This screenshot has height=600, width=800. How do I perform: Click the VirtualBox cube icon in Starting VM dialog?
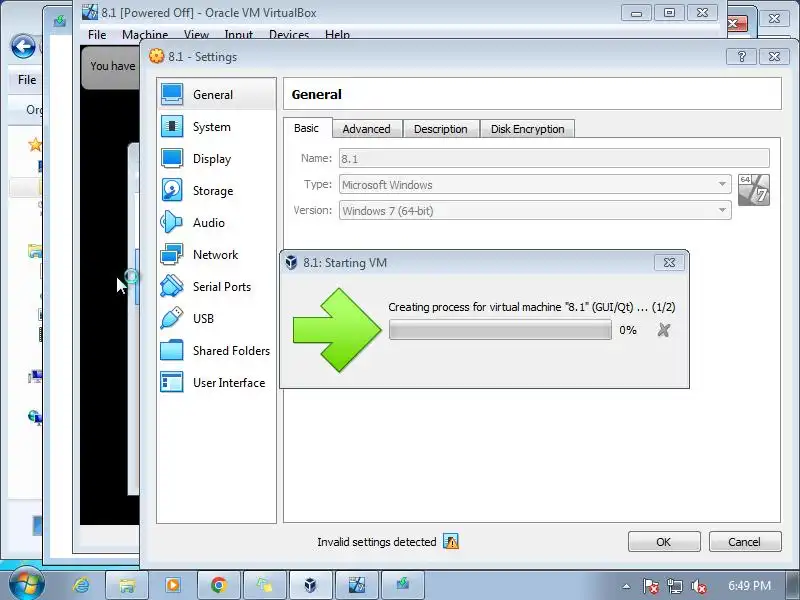tap(291, 263)
